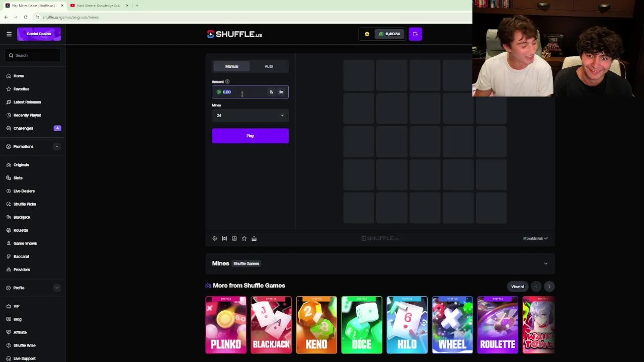Screen dimensions: 644x362
Task: Click Slots sidebar icon
Action: tap(9, 178)
